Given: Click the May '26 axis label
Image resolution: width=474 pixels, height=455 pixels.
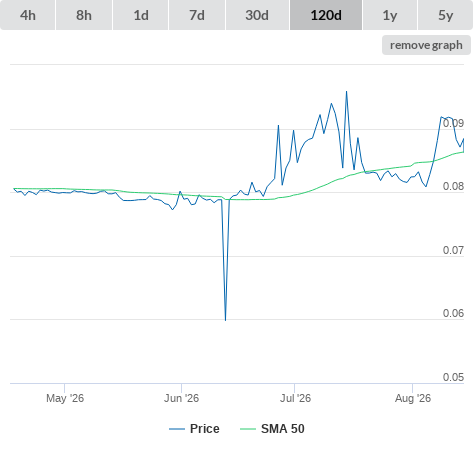Looking at the screenshot, I should 65,398.
